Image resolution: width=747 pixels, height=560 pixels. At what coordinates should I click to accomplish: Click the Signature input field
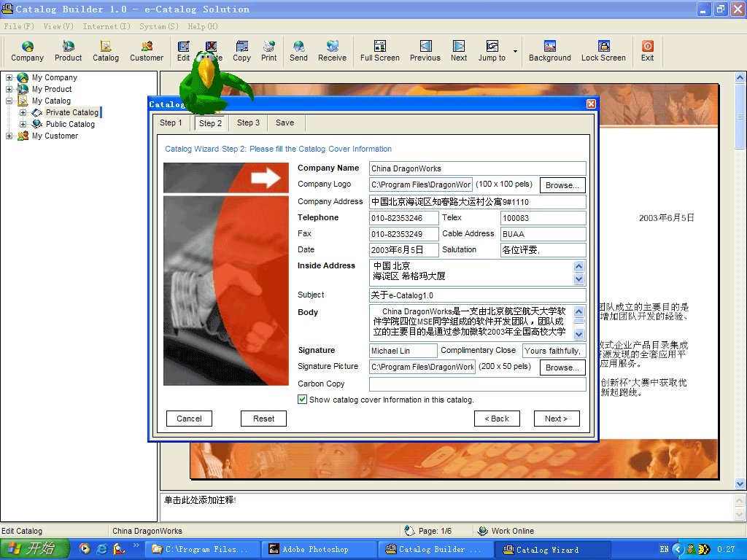tap(403, 351)
